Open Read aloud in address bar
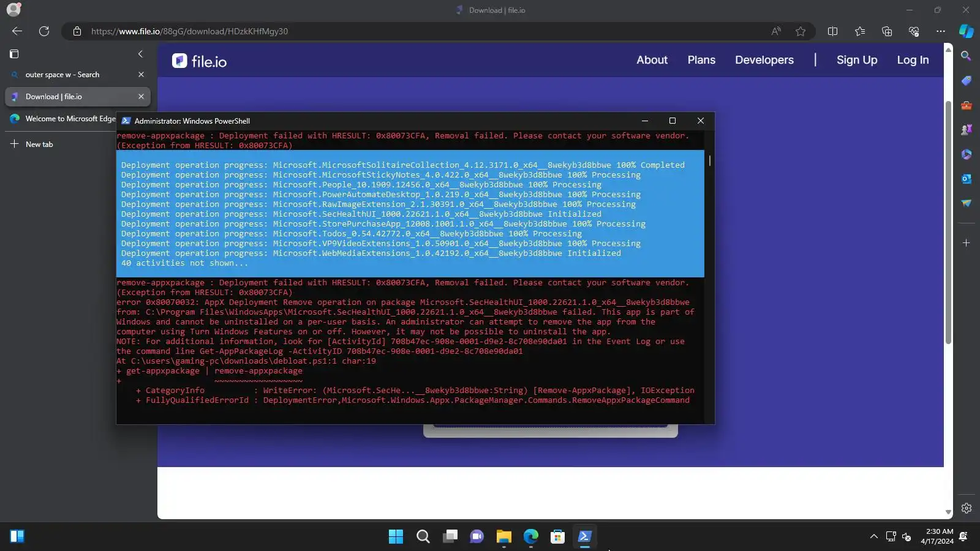Image resolution: width=980 pixels, height=551 pixels. [x=776, y=31]
